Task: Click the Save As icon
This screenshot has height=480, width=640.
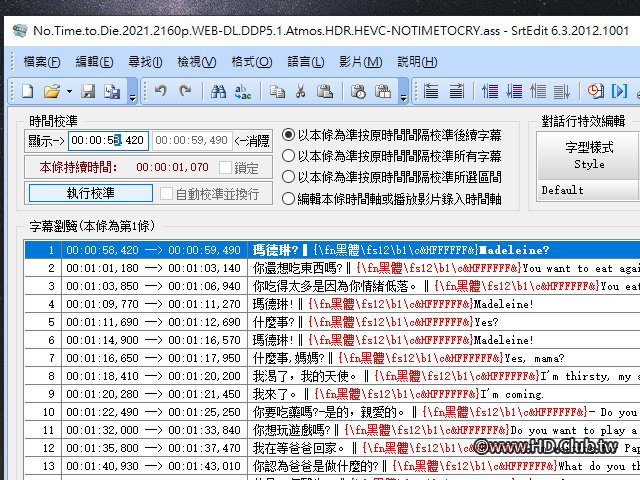Action: click(112, 91)
